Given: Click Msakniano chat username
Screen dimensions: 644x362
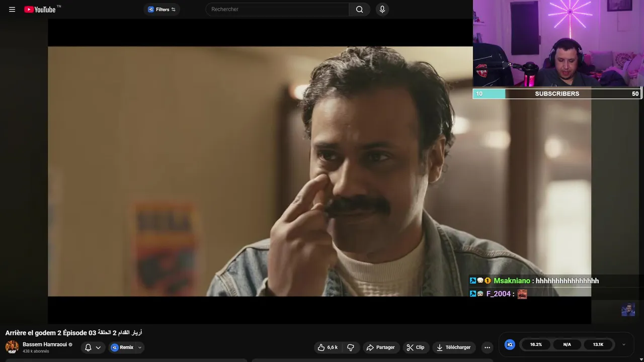Looking at the screenshot, I should 512,281.
